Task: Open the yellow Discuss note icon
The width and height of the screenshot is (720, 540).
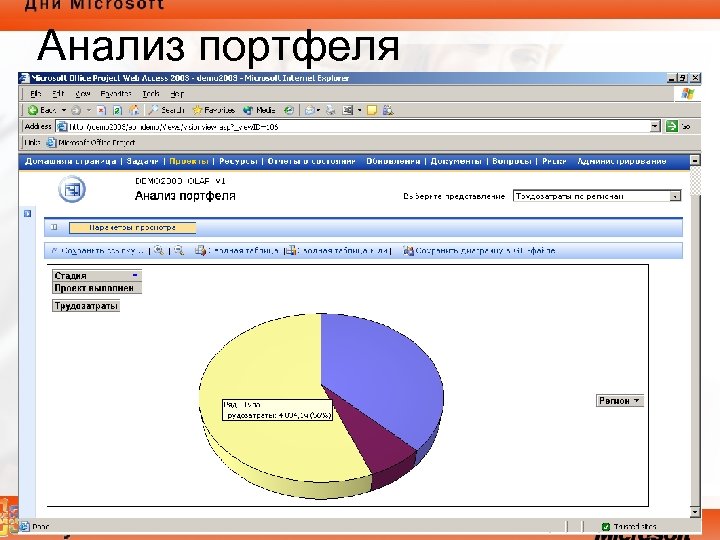Action: (x=372, y=110)
